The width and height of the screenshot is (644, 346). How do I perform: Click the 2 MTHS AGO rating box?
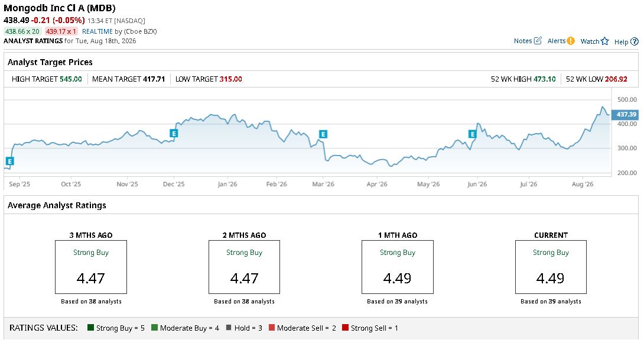tap(244, 267)
